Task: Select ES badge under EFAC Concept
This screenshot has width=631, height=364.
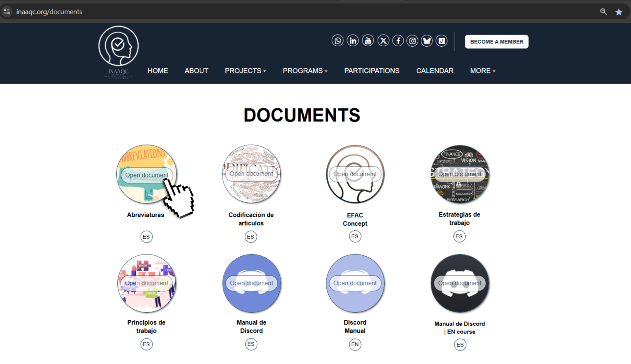Action: pyautogui.click(x=355, y=237)
